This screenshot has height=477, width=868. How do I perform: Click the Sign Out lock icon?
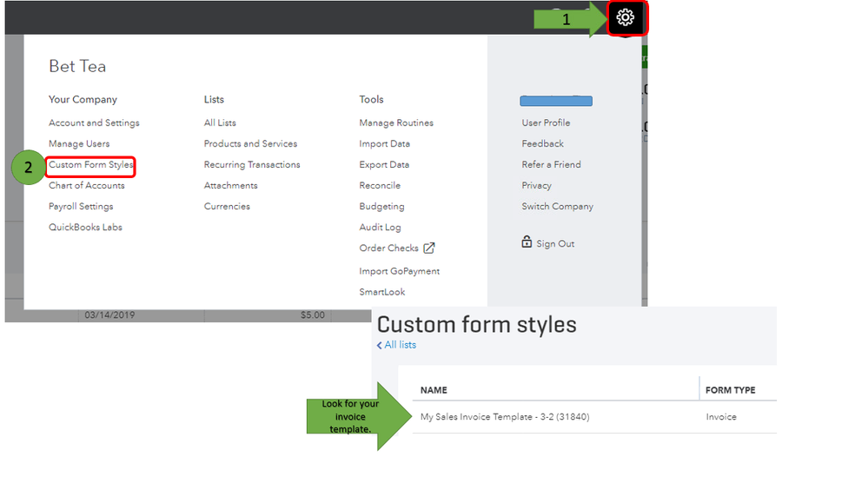(x=527, y=242)
